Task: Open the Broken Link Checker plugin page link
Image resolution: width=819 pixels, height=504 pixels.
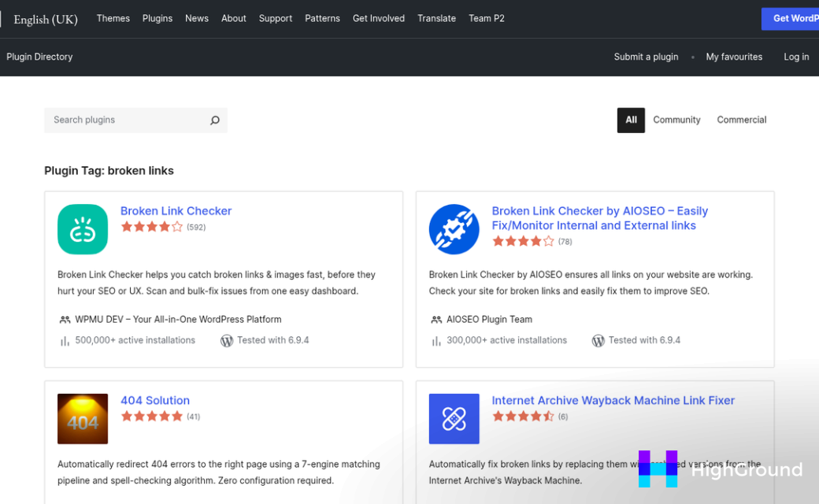Action: click(176, 211)
